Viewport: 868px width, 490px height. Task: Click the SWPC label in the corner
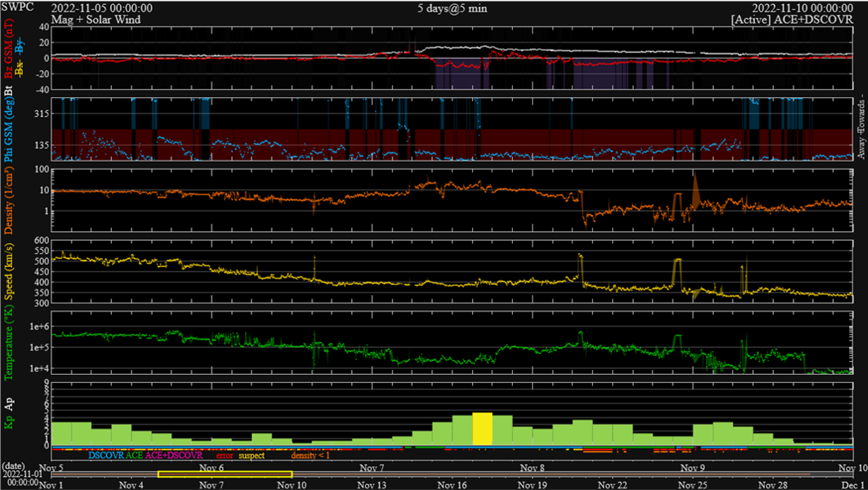click(x=16, y=7)
